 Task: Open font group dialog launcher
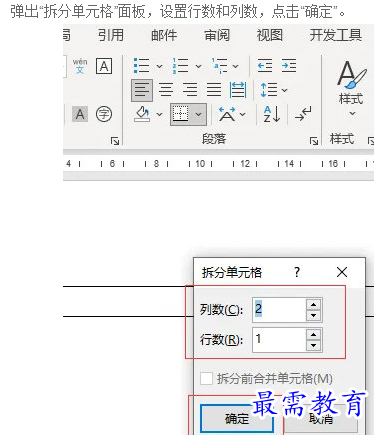click(115, 141)
